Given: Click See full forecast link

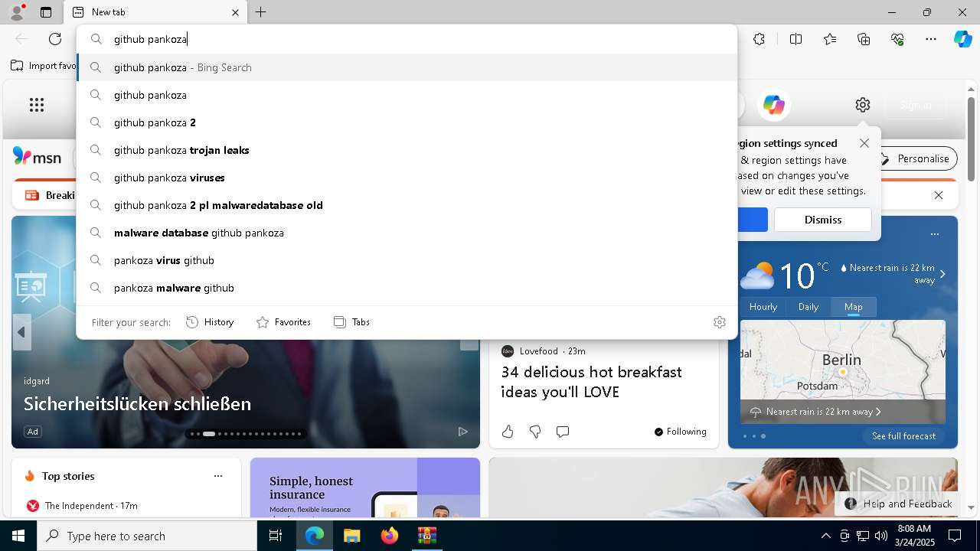Looking at the screenshot, I should coord(903,436).
